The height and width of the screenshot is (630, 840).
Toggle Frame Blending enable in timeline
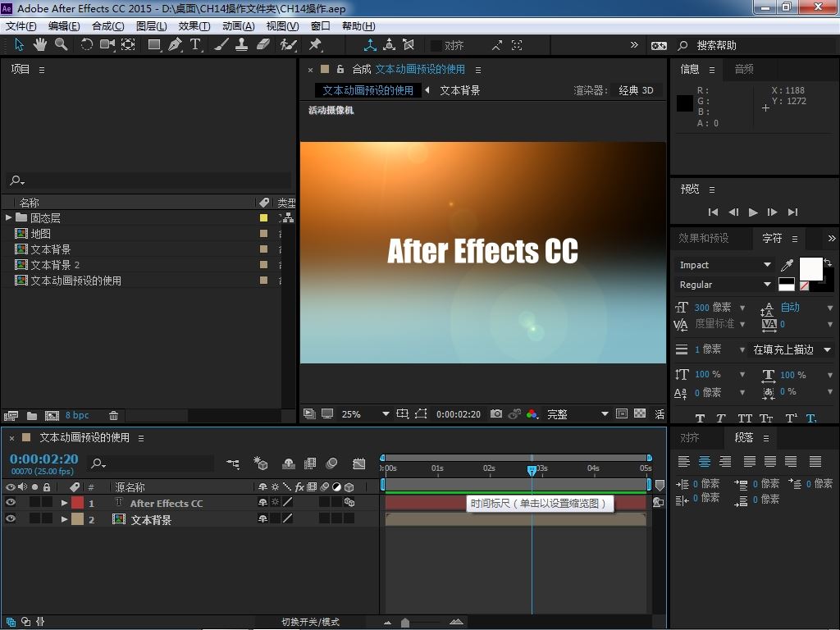coord(309,463)
